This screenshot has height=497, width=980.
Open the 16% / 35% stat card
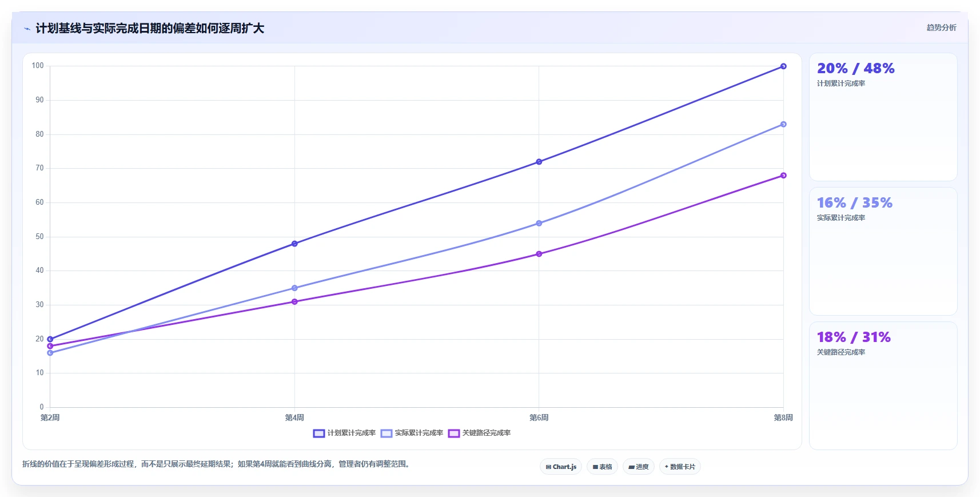pos(883,252)
